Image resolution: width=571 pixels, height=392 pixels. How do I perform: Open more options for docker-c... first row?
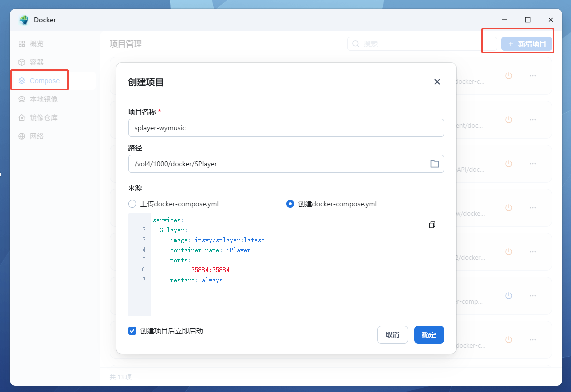tap(533, 76)
